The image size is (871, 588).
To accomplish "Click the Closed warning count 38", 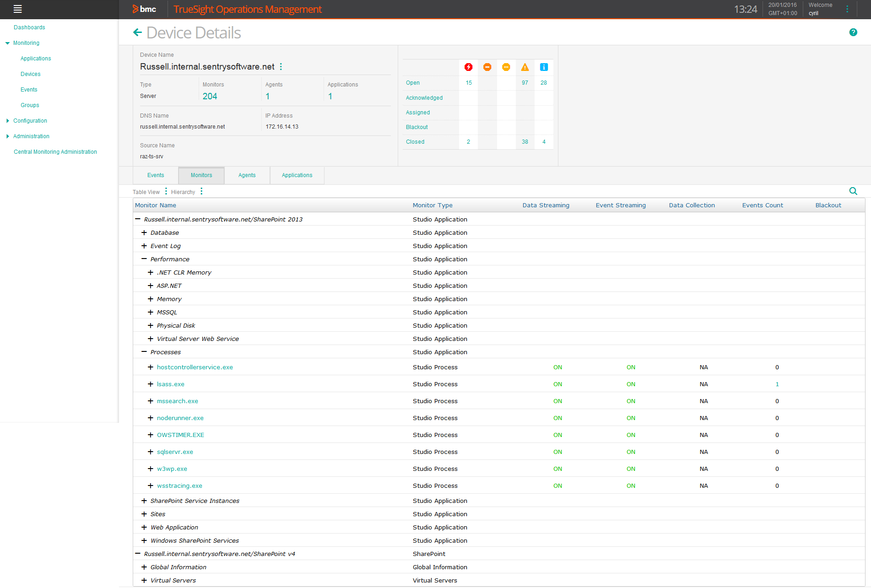I will click(x=525, y=142).
